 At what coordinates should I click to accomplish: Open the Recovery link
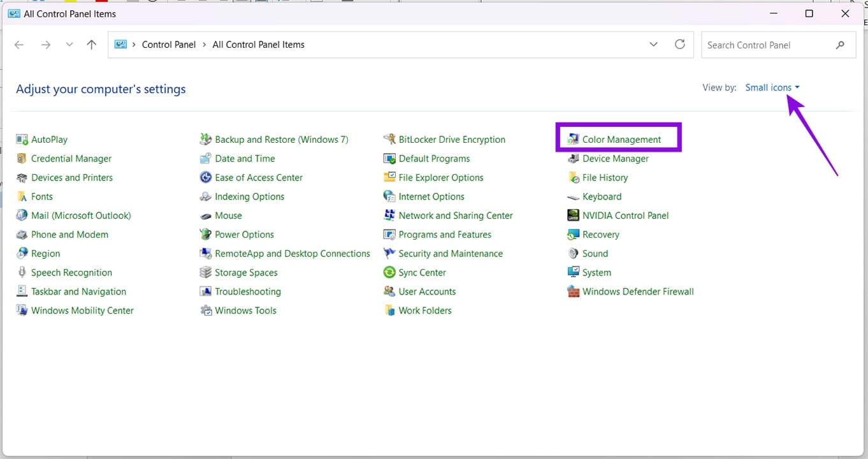pos(600,235)
